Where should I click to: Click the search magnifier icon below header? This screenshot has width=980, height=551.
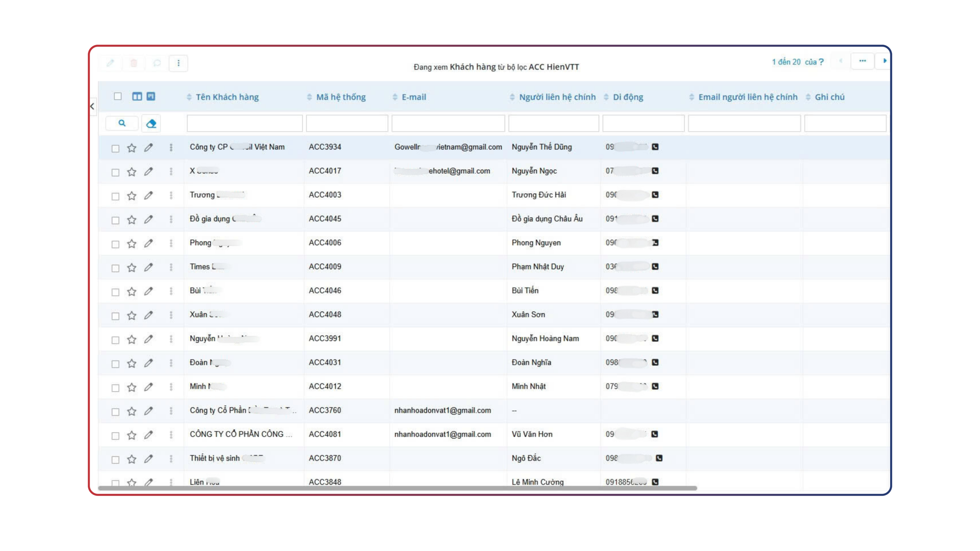[x=122, y=123]
